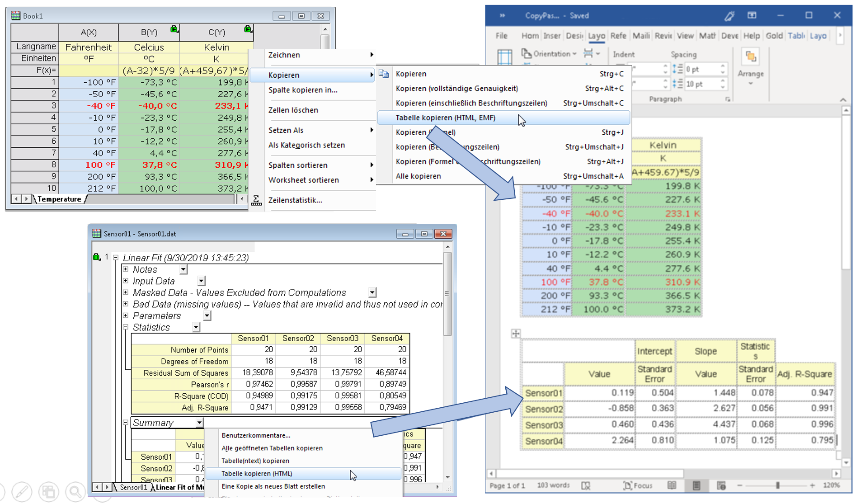Open the Spalten sortieren submenu
Image resolution: width=856 pixels, height=504 pixels.
tap(313, 165)
